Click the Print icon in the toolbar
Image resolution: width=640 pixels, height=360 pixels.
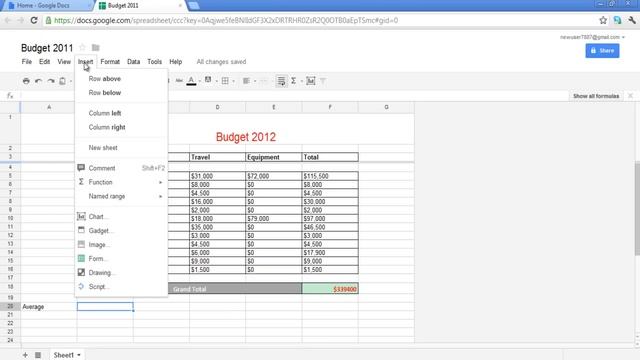click(x=26, y=81)
